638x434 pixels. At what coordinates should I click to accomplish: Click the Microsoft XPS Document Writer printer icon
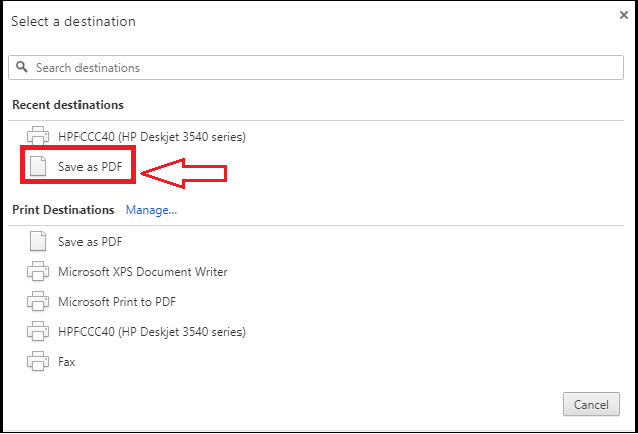pyautogui.click(x=38, y=271)
